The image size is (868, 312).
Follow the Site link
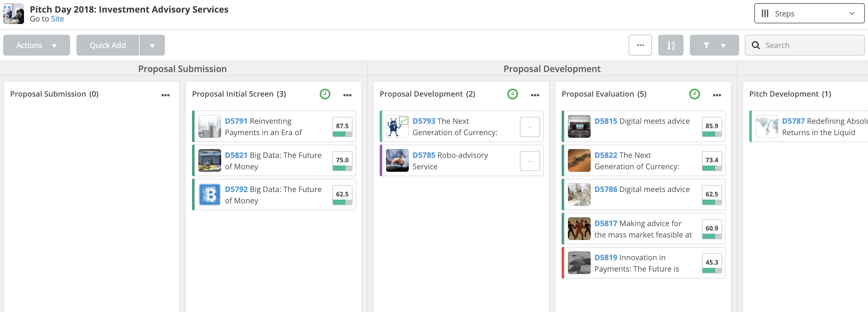pos(57,19)
